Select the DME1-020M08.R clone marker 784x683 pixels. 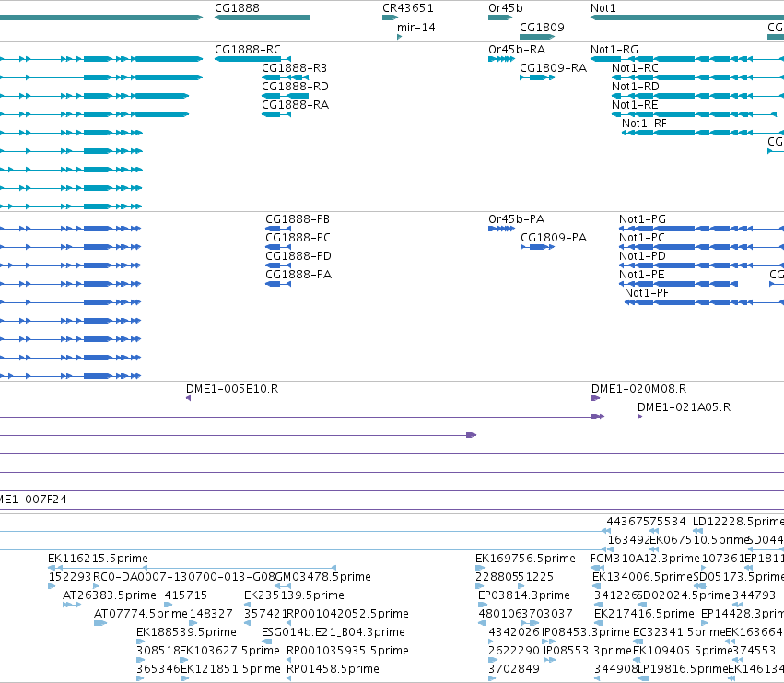click(x=595, y=398)
